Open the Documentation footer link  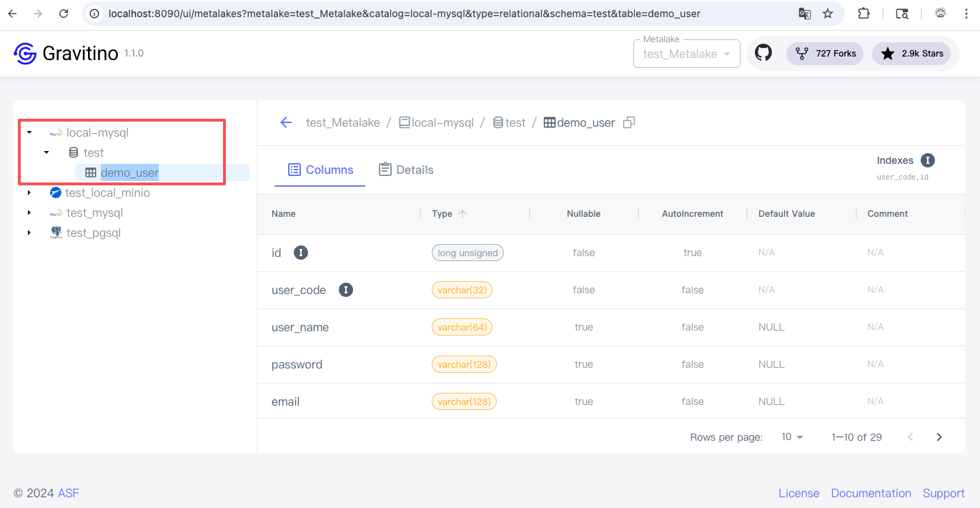click(871, 493)
